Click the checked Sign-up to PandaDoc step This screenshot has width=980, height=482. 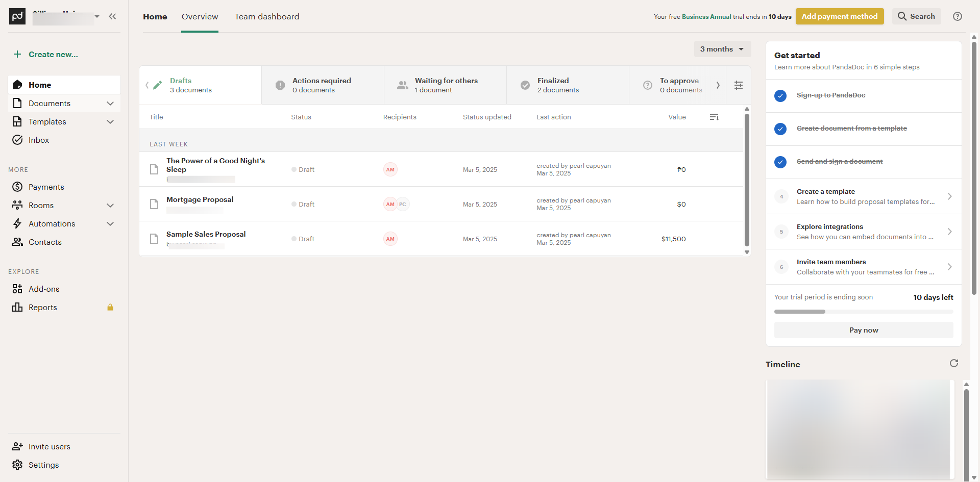click(780, 95)
